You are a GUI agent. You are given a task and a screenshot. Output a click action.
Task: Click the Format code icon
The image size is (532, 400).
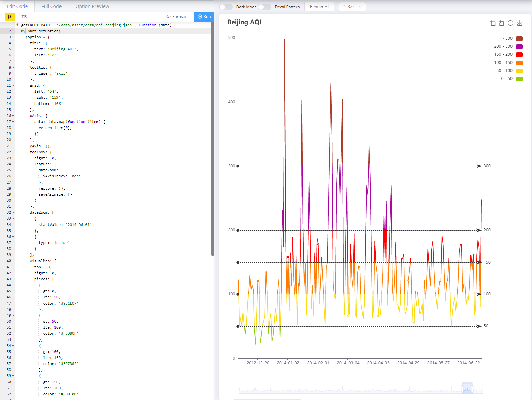pyautogui.click(x=169, y=17)
